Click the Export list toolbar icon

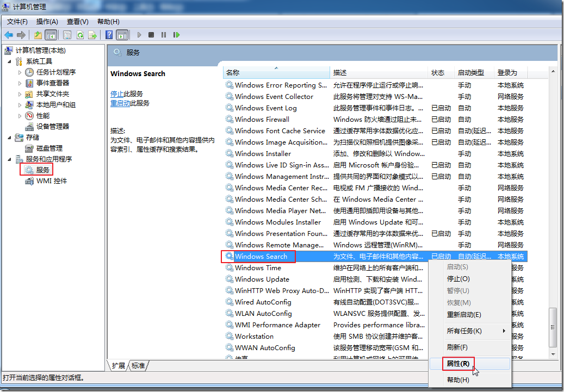[92, 35]
